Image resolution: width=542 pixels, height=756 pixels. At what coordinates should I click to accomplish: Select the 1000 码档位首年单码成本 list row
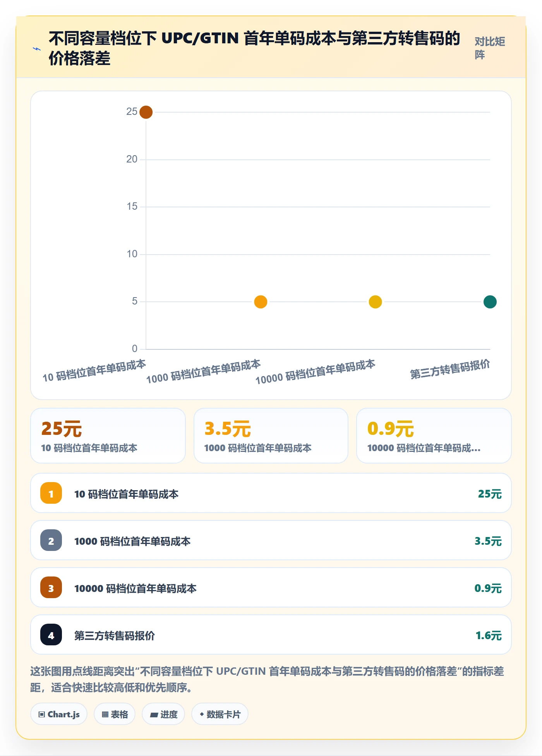coord(271,540)
